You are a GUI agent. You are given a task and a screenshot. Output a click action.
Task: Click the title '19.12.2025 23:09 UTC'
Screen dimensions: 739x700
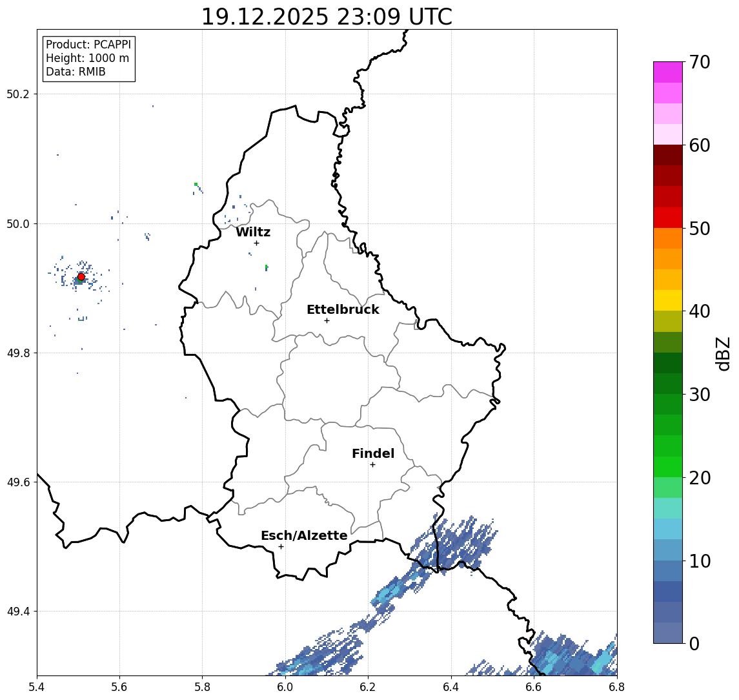(327, 17)
